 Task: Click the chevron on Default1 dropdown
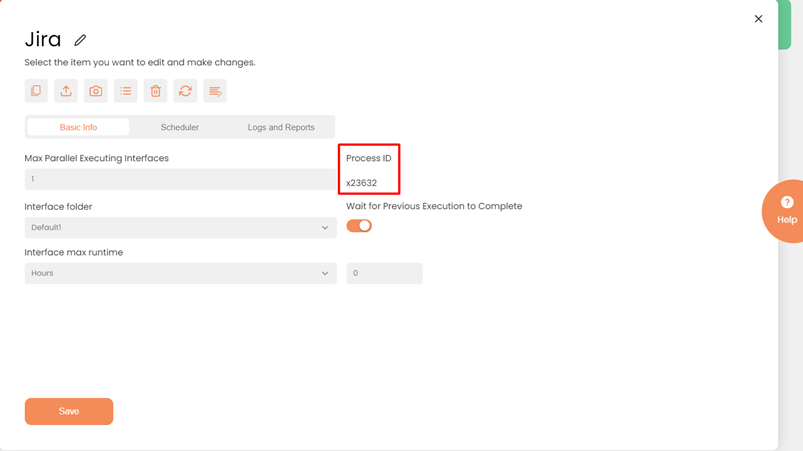pos(325,228)
